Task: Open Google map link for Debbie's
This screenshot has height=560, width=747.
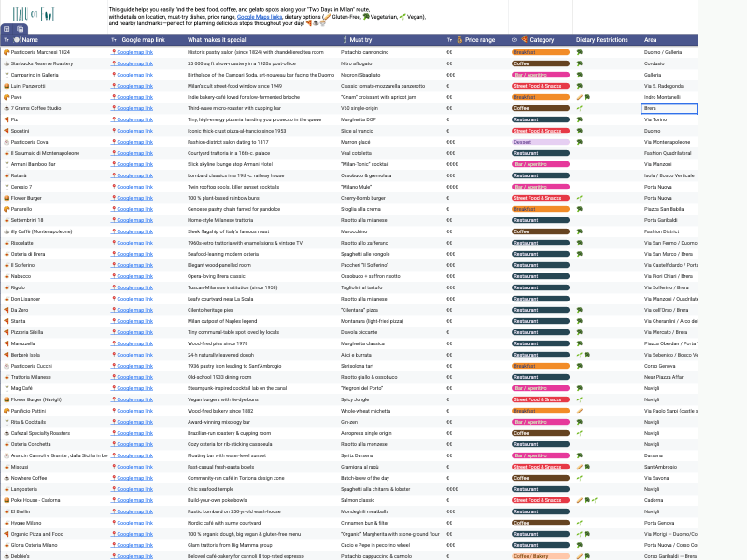Action: [x=132, y=556]
